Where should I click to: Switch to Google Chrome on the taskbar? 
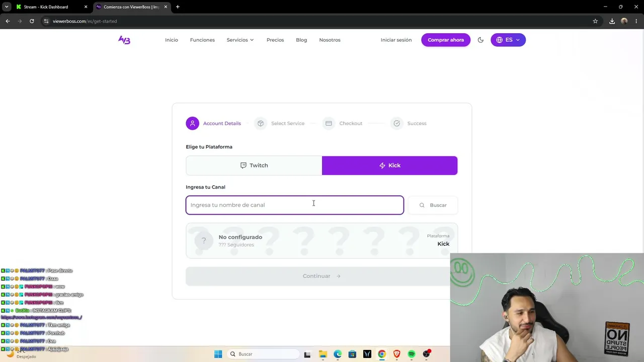pyautogui.click(x=382, y=354)
